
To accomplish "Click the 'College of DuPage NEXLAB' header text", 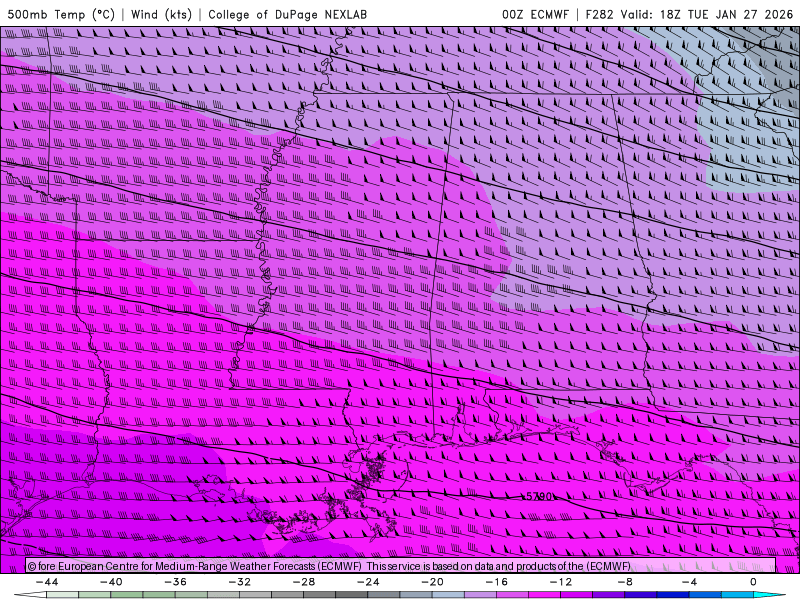I will coord(287,14).
